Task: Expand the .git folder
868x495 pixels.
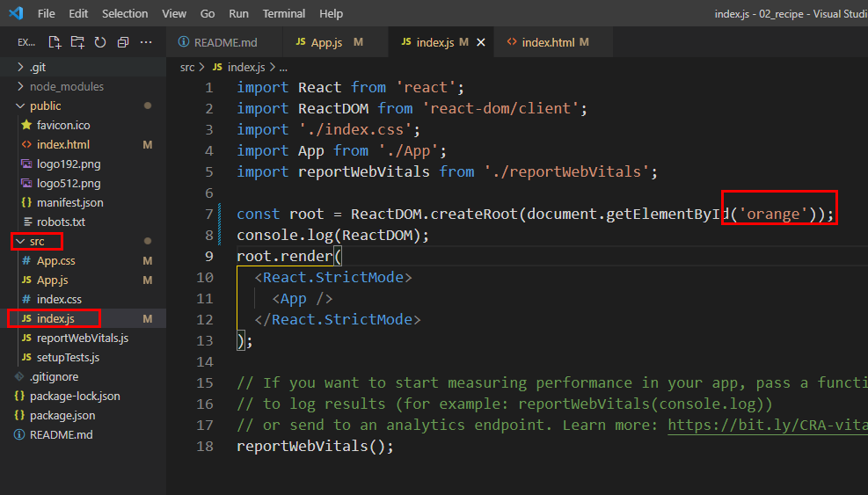Action: point(83,67)
